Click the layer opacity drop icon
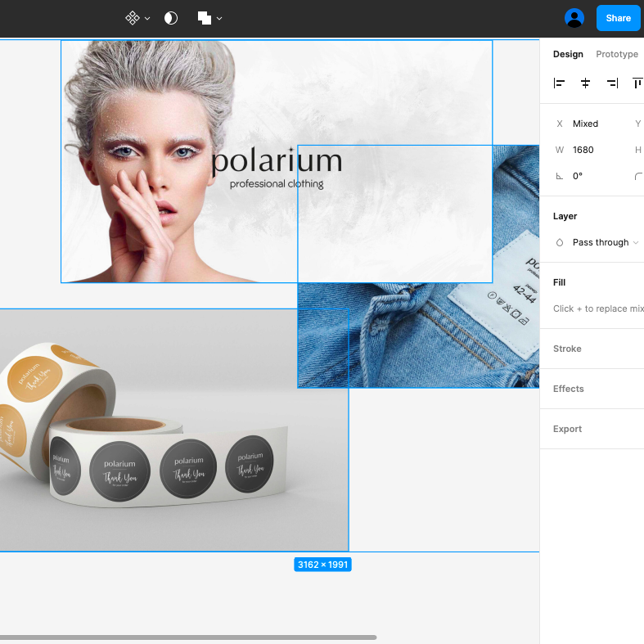The image size is (644, 644). click(560, 242)
